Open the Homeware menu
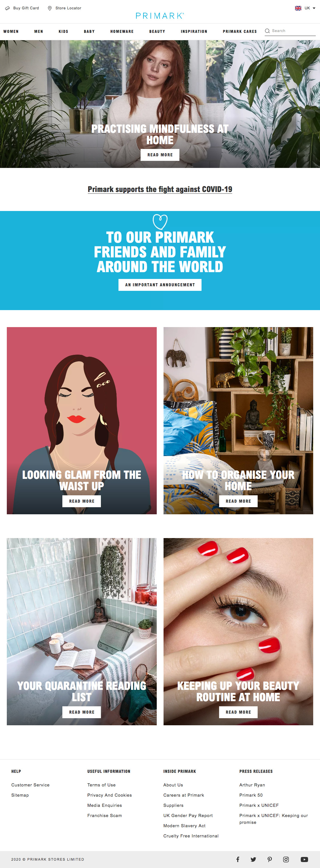This screenshot has height=868, width=320. click(x=122, y=31)
